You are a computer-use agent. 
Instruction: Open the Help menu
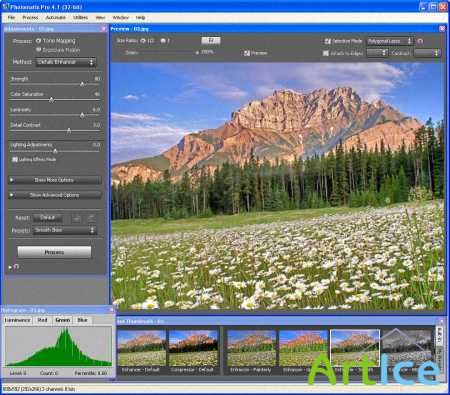pos(140,17)
